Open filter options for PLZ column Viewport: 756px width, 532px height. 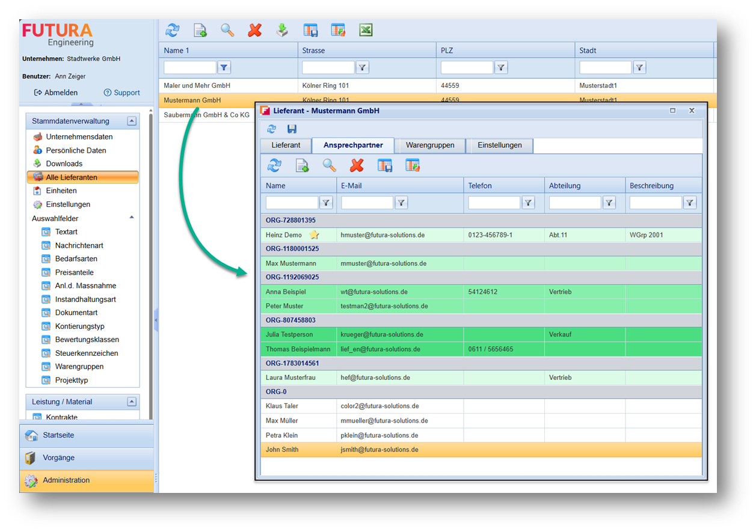pos(501,68)
